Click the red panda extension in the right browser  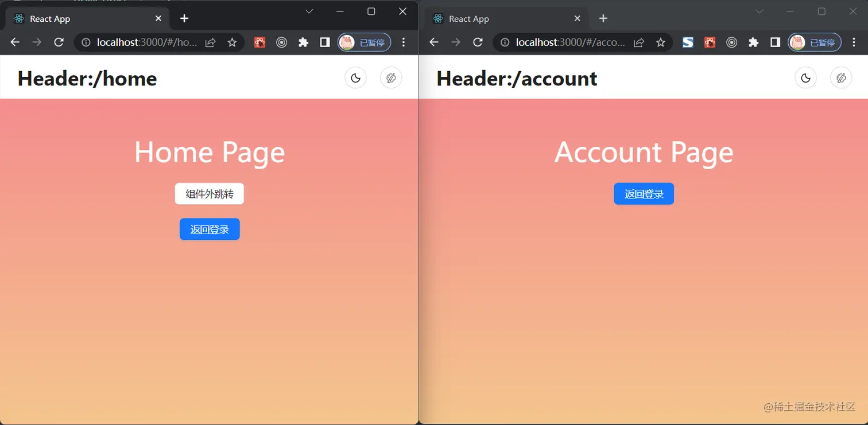[710, 42]
